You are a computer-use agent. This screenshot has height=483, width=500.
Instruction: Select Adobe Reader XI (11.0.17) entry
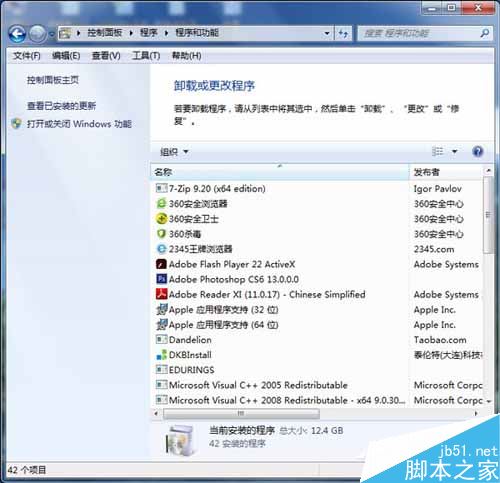pos(267,294)
